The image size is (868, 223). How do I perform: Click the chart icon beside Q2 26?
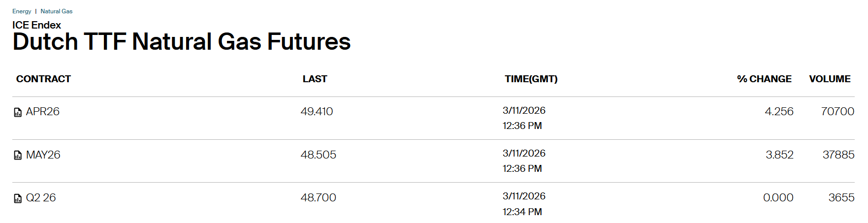(x=18, y=198)
